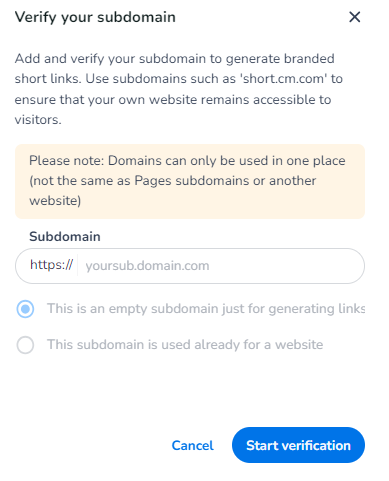Click the https:// prefix in the subdomain field
The image size is (389, 481).
pyautogui.click(x=51, y=265)
